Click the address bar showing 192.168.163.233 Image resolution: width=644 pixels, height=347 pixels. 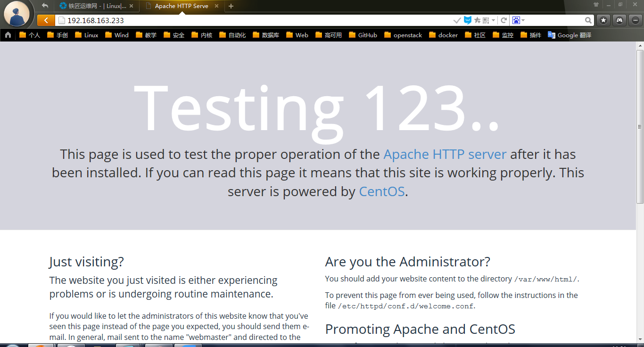click(255, 20)
